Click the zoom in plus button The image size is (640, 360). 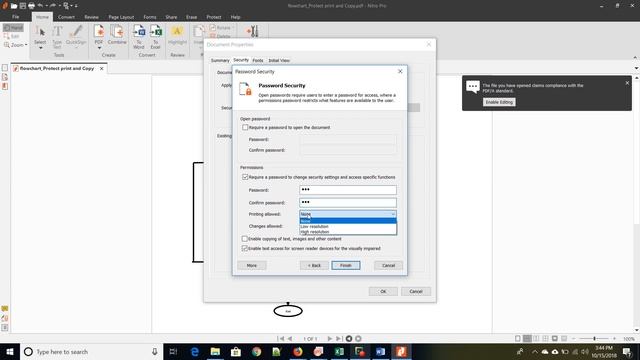[x=614, y=338]
